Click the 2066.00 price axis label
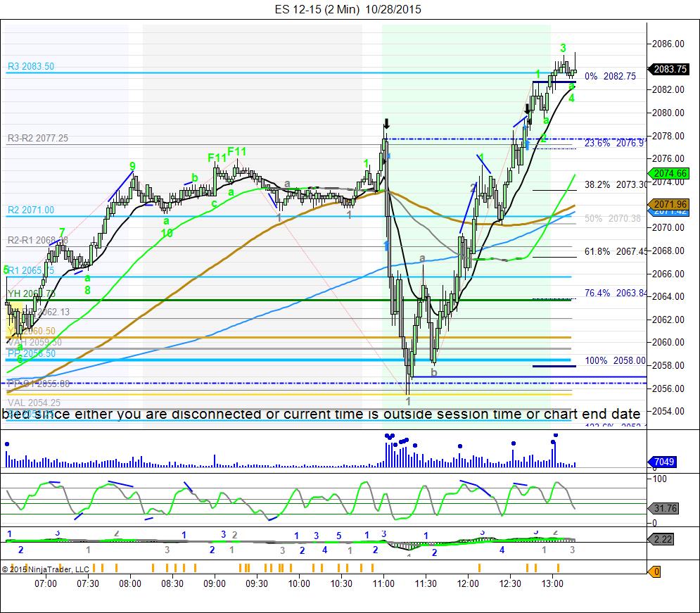The height and width of the screenshot is (613, 700). coord(668,274)
